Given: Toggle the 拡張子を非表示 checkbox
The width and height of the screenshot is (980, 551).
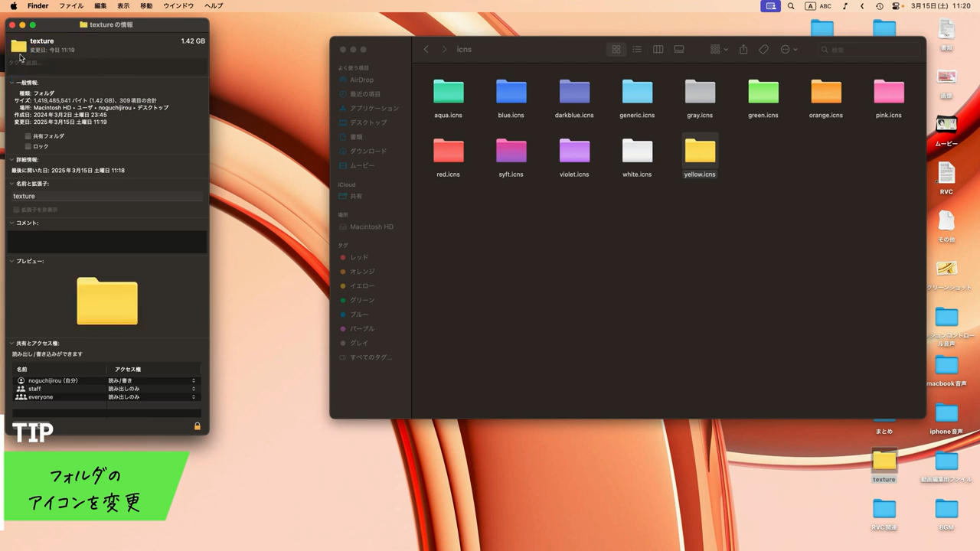Looking at the screenshot, I should coord(16,210).
